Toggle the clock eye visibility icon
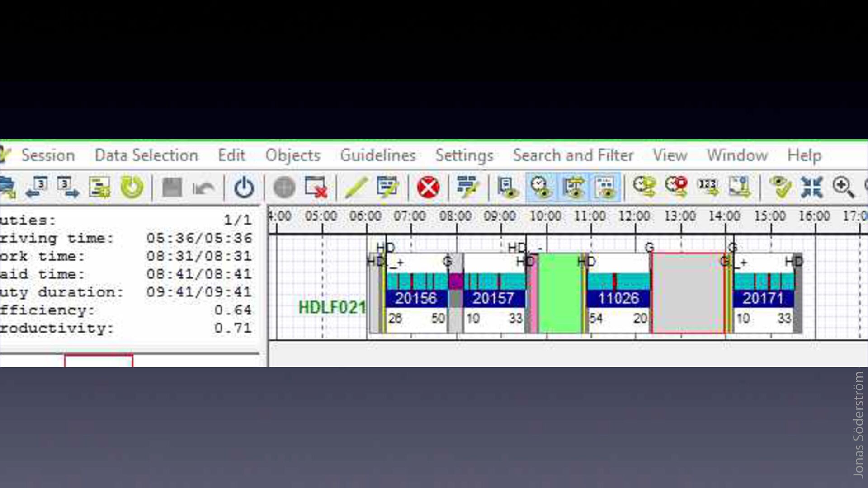The width and height of the screenshot is (868, 488). pos(541,187)
